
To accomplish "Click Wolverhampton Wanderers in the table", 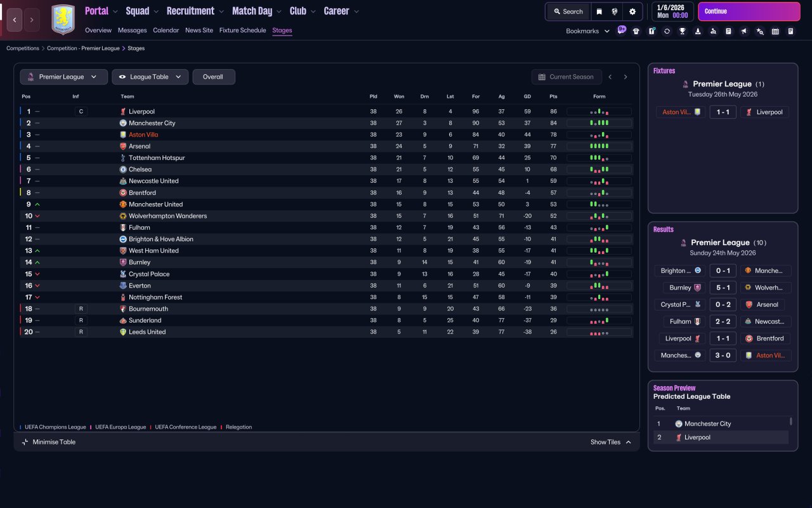I will [x=167, y=216].
